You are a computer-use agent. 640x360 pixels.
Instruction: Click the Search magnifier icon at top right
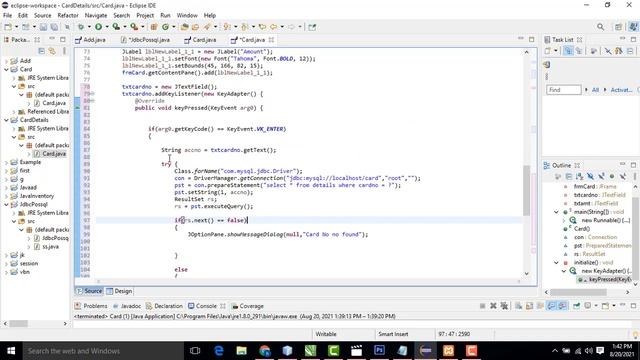600,27
